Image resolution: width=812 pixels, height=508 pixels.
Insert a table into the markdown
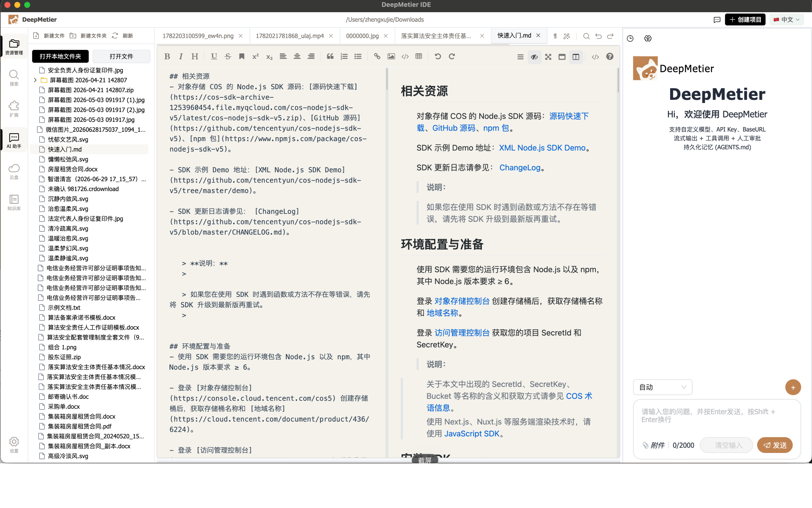pos(419,56)
